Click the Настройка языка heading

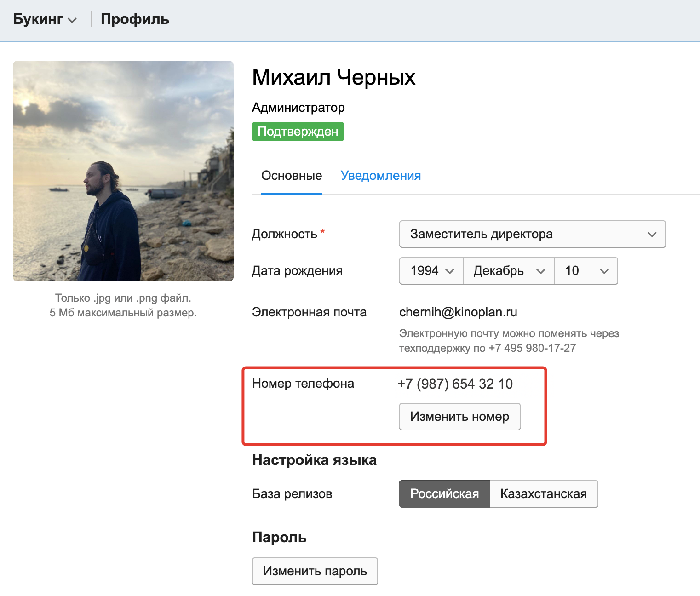point(315,460)
